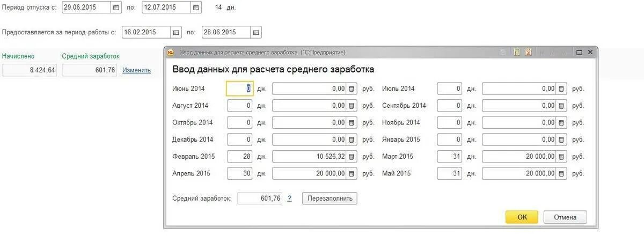Focus the vacation end date field 12.07.2015
The width and height of the screenshot is (644, 250).
(x=166, y=8)
